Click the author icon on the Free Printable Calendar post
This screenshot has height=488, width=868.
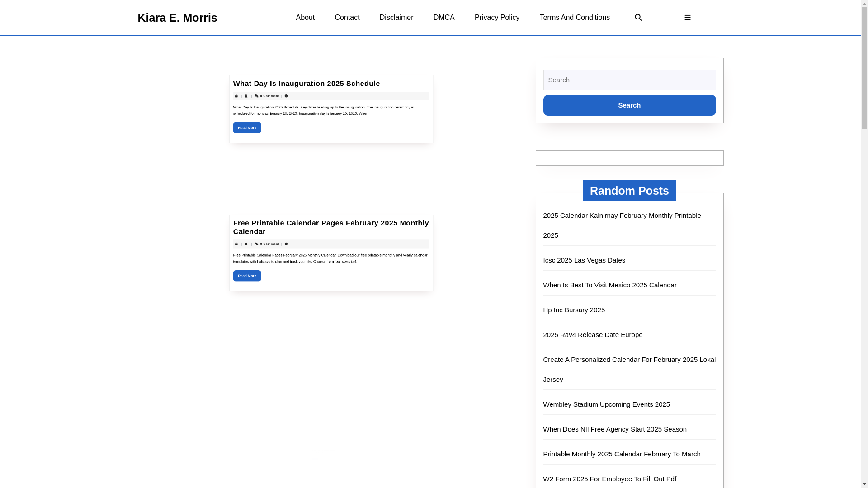pos(246,244)
